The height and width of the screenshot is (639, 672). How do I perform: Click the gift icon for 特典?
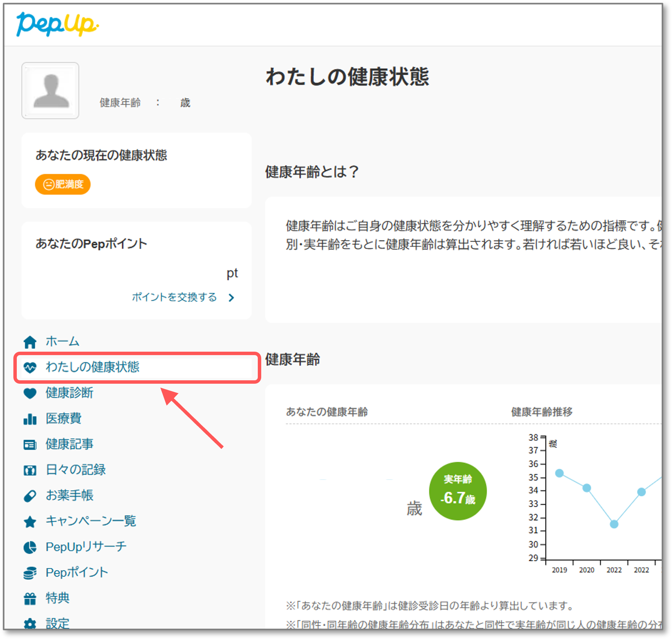[30, 599]
